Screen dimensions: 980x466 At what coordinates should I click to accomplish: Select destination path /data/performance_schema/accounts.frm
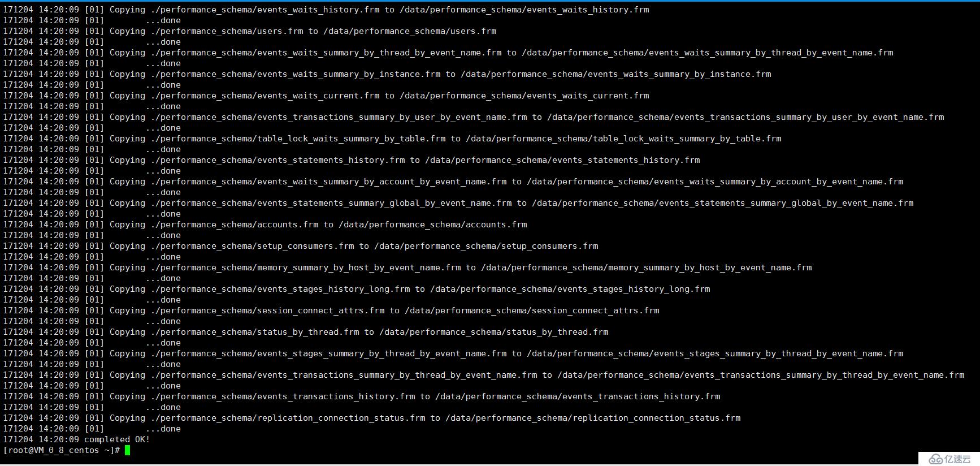coord(433,225)
